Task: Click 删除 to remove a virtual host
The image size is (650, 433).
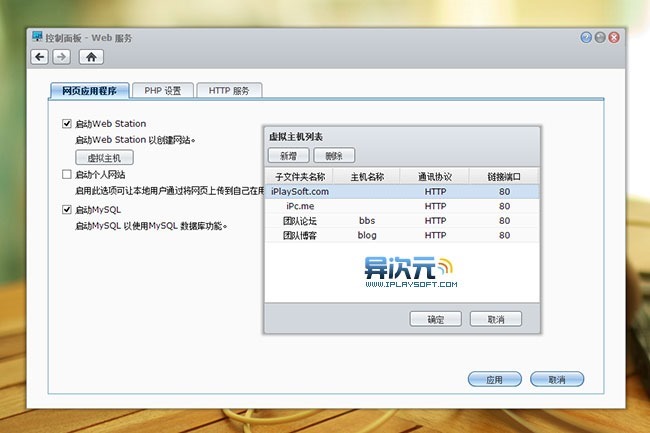Action: (x=334, y=156)
